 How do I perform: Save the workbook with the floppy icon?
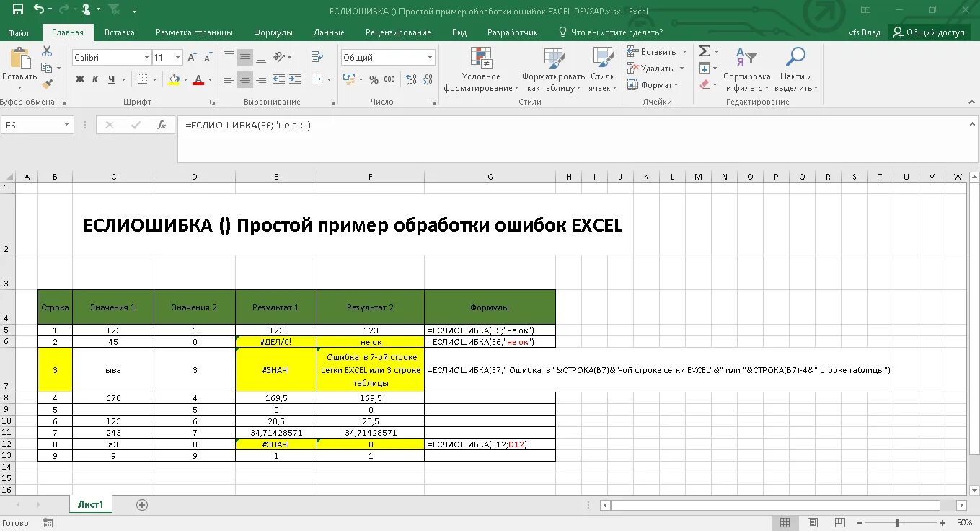(17, 10)
